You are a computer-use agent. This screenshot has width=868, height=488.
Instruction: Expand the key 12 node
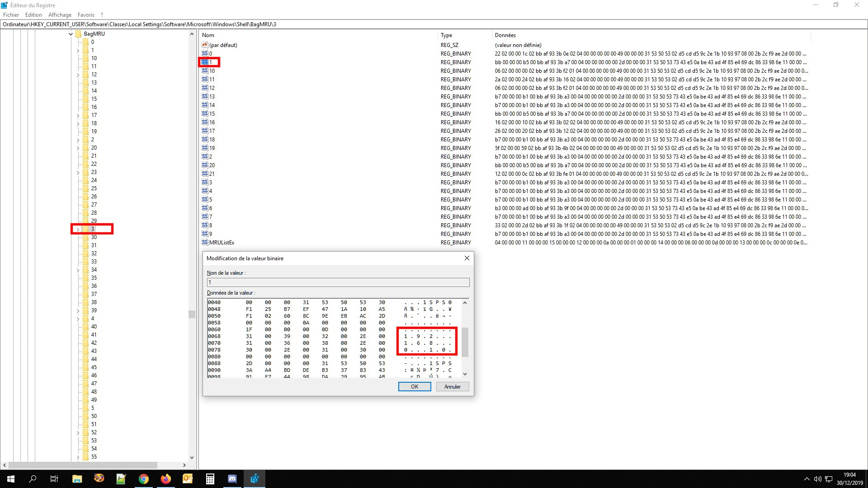(x=78, y=75)
